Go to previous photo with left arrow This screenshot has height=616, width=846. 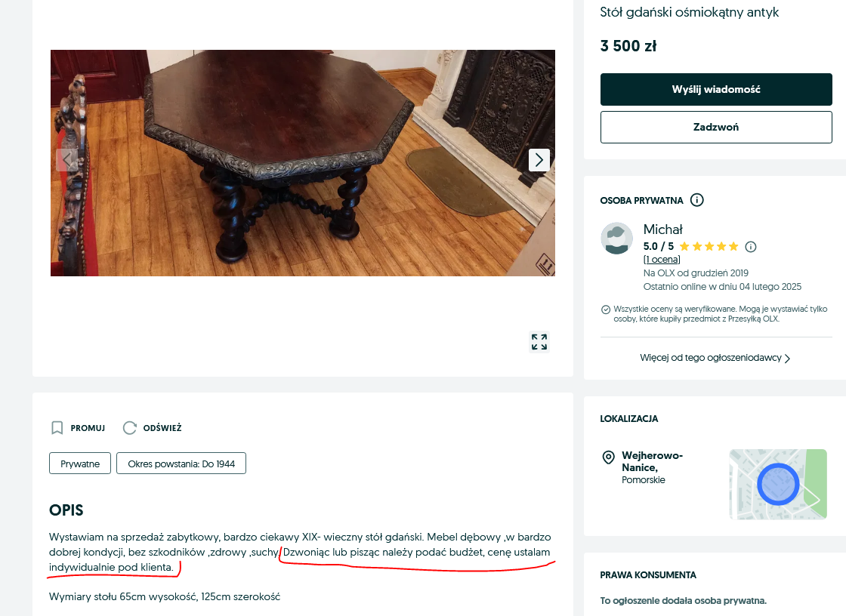(67, 160)
